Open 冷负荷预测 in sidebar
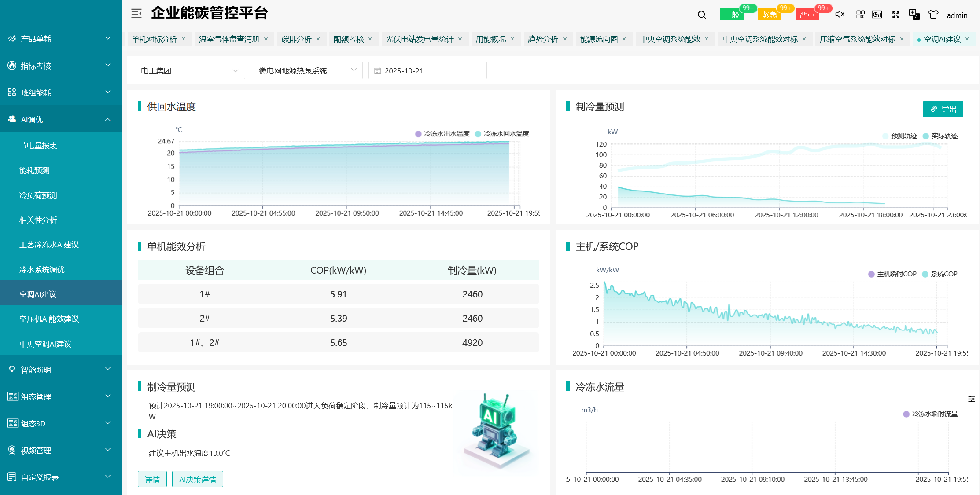Image resolution: width=980 pixels, height=495 pixels. click(x=38, y=195)
